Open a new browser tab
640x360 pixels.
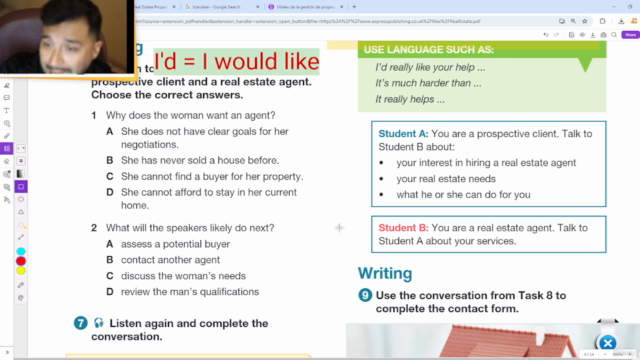pyautogui.click(x=354, y=7)
